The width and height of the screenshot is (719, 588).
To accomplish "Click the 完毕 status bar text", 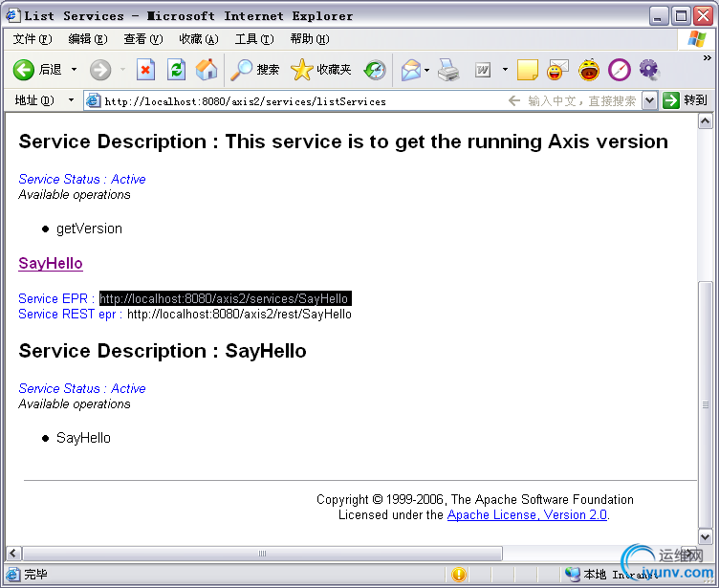I will click(35, 575).
